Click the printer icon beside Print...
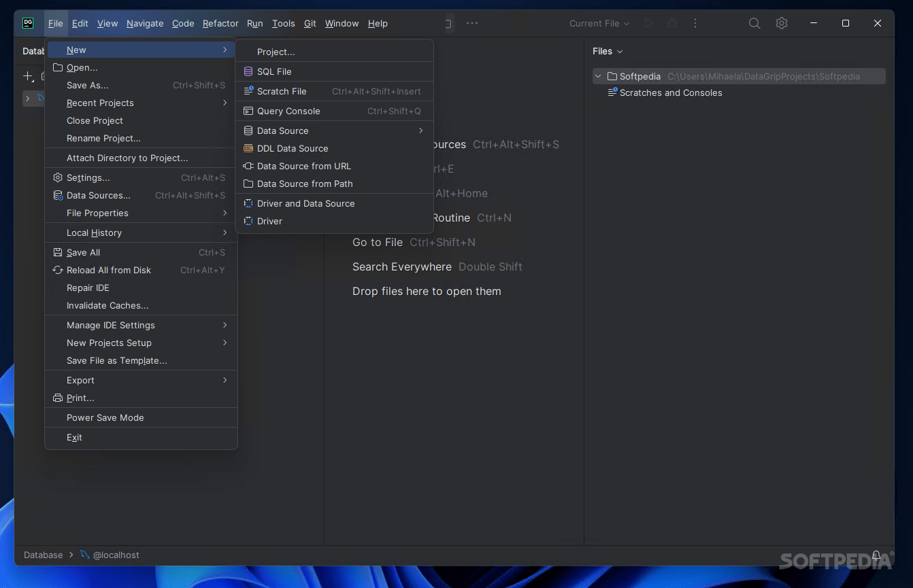Viewport: 913px width, 588px height. coord(58,398)
